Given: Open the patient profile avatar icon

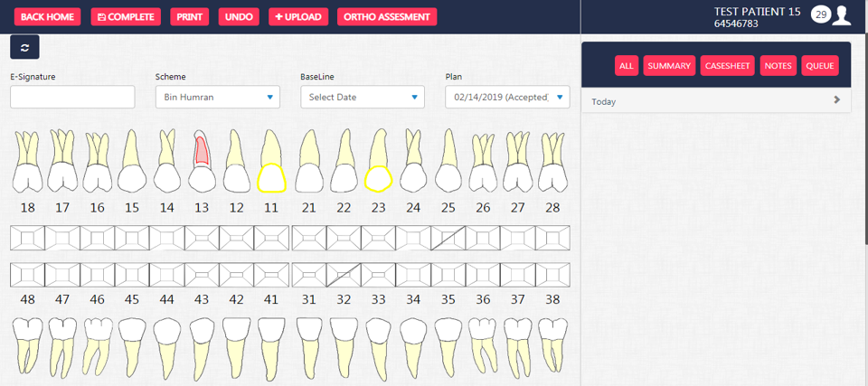Looking at the screenshot, I should click(x=843, y=15).
